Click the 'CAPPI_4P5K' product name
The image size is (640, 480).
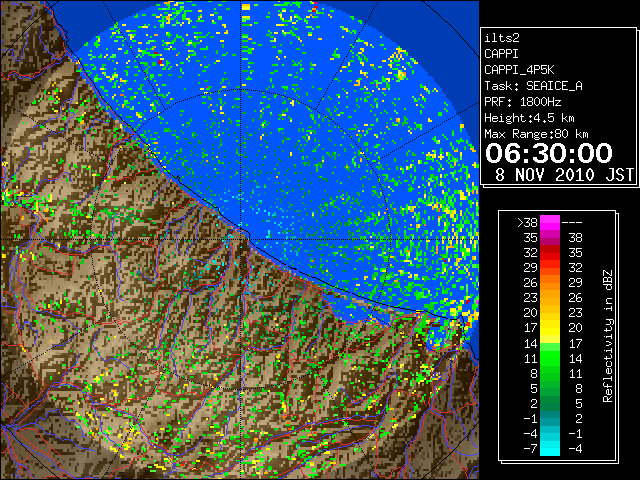click(x=519, y=70)
